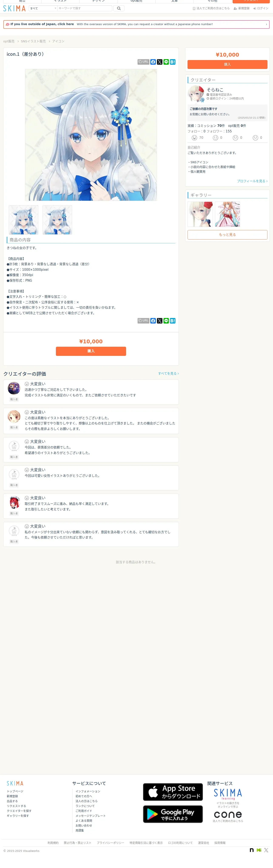Share on Facebook via the lower share icon
Screen dimensions: 273x868
click(x=153, y=321)
